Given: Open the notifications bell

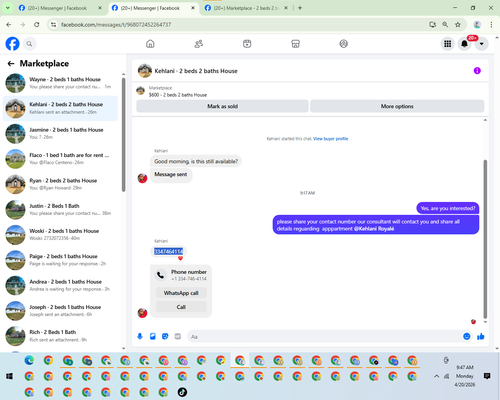Looking at the screenshot, I should coord(464,44).
